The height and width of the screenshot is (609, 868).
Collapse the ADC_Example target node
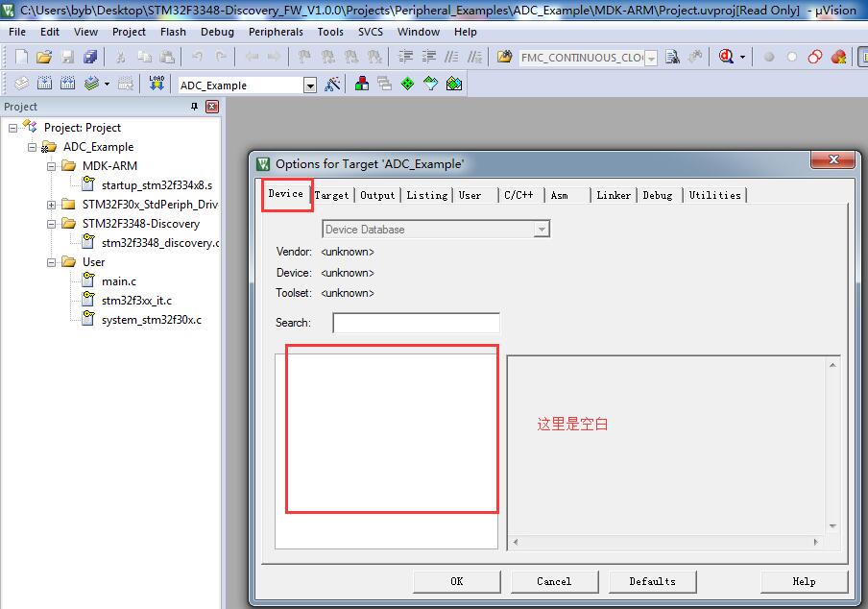[x=32, y=147]
